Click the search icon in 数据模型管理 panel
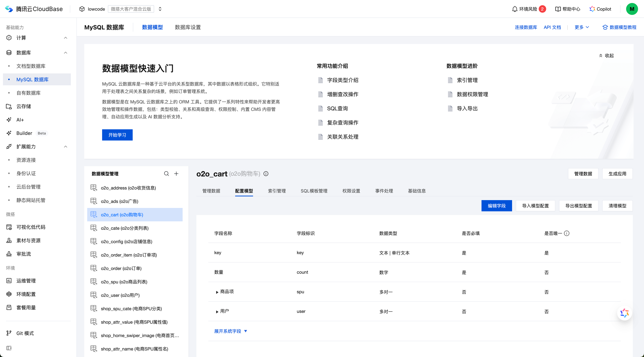 click(x=166, y=173)
